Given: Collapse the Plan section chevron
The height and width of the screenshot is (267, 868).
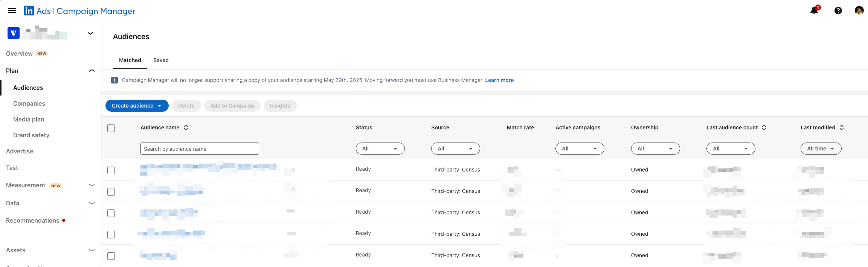Looking at the screenshot, I should pos(92,71).
